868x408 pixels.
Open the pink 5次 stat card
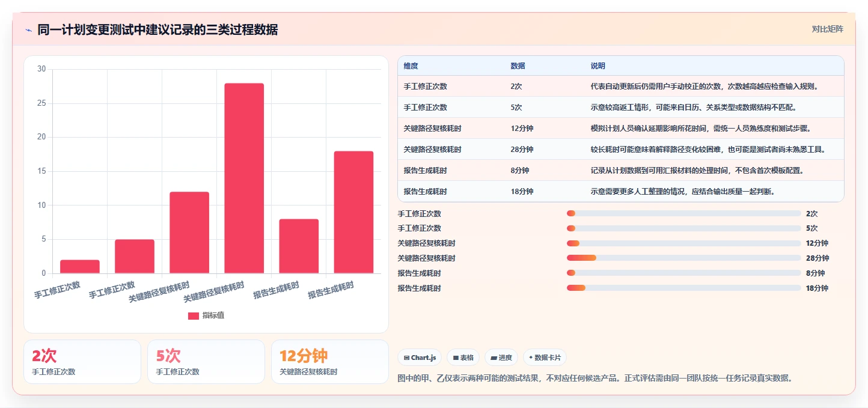206,362
